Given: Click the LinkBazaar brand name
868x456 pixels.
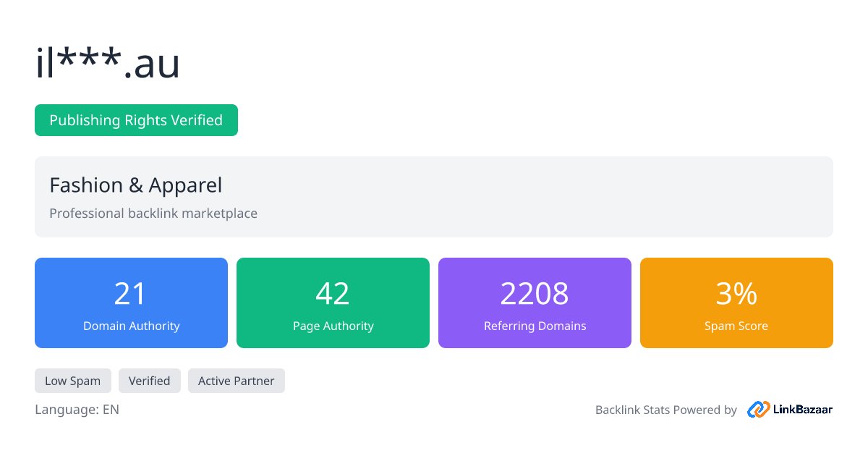Looking at the screenshot, I should tap(804, 410).
